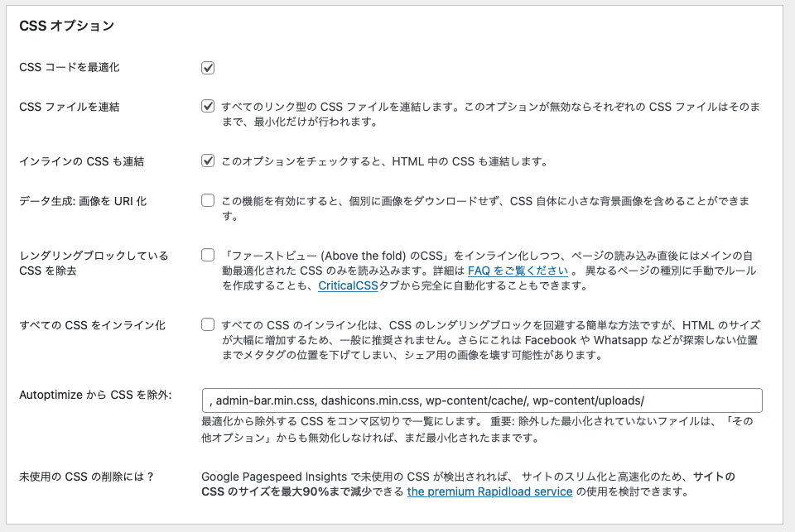Click the Autoptimize から CSS を除外 row label
Image resolution: width=795 pixels, height=532 pixels.
[95, 395]
